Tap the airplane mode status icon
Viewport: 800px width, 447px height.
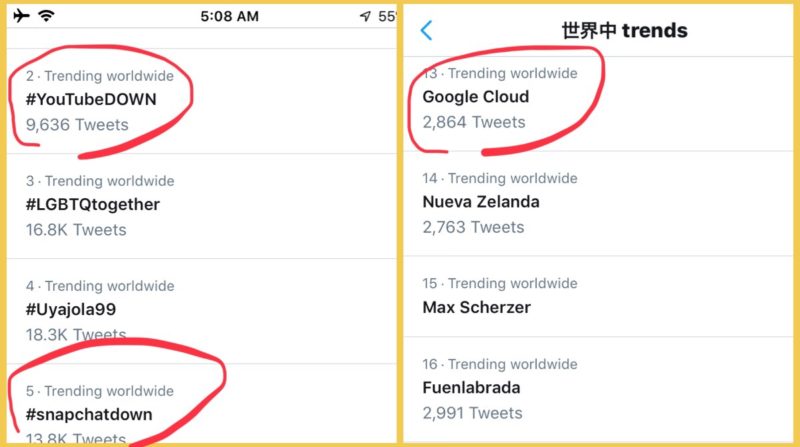tap(21, 16)
